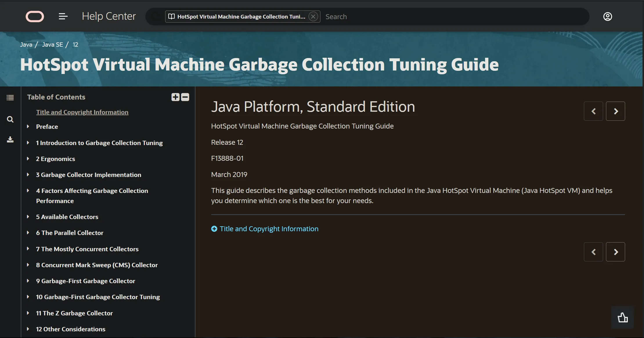This screenshot has height=338, width=644.
Task: Expand the 12 Other Considerations arrow
Action: point(28,329)
